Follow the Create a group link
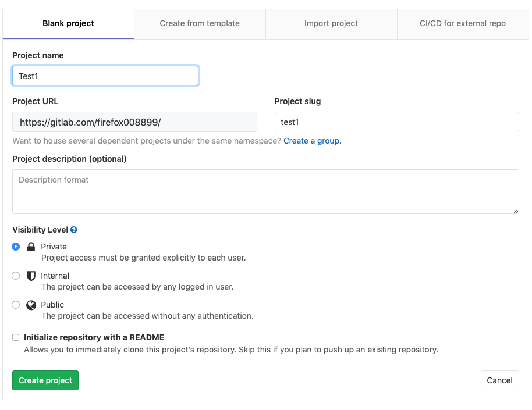 pyautogui.click(x=313, y=141)
